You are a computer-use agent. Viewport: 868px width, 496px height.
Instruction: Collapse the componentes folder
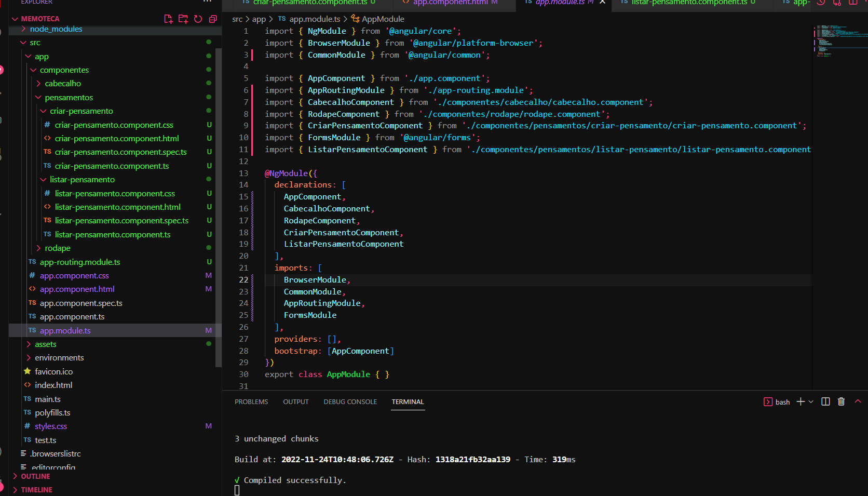pos(64,70)
